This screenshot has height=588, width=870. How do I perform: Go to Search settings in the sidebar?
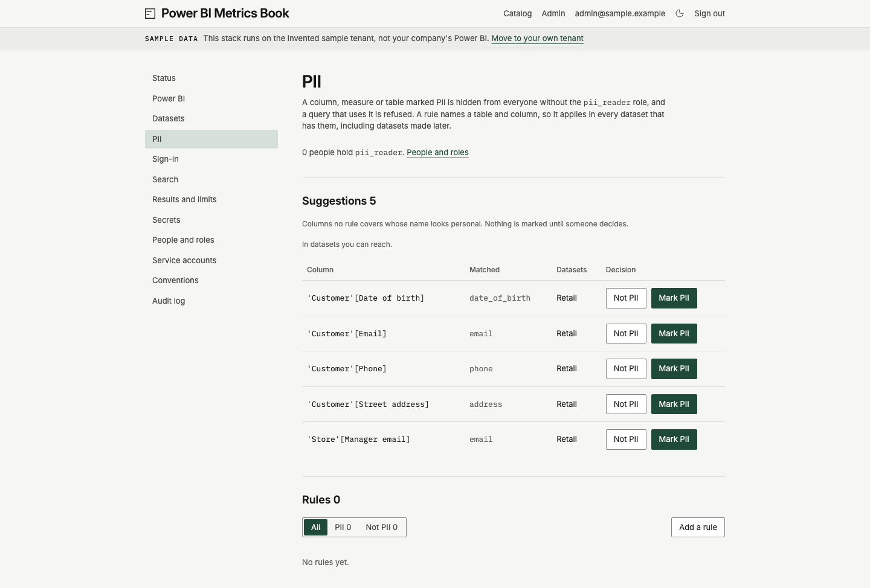tap(211, 179)
